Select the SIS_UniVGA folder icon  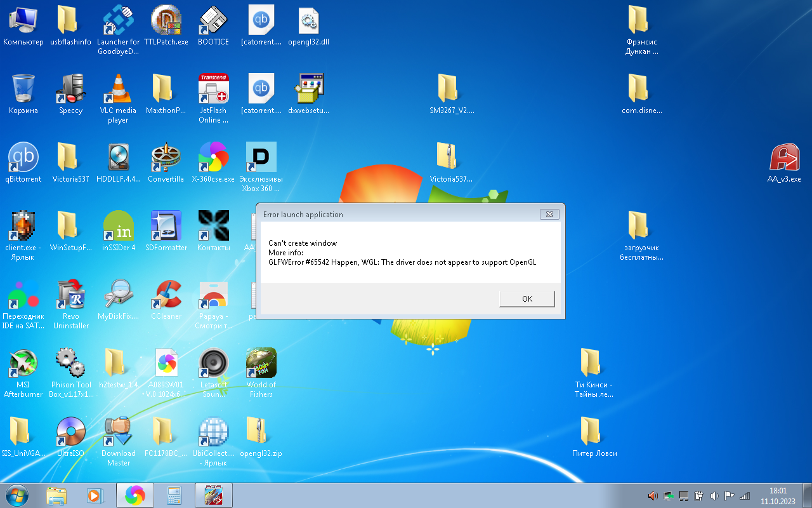pyautogui.click(x=23, y=438)
